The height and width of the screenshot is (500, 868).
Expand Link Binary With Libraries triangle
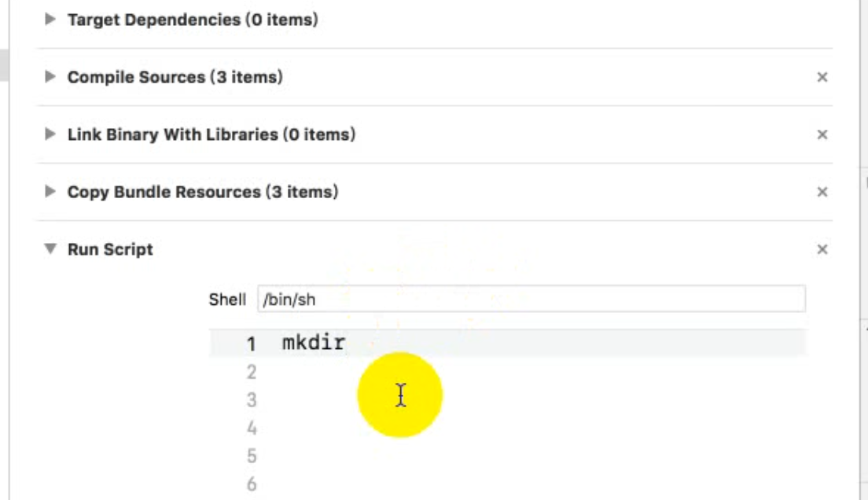(x=51, y=134)
